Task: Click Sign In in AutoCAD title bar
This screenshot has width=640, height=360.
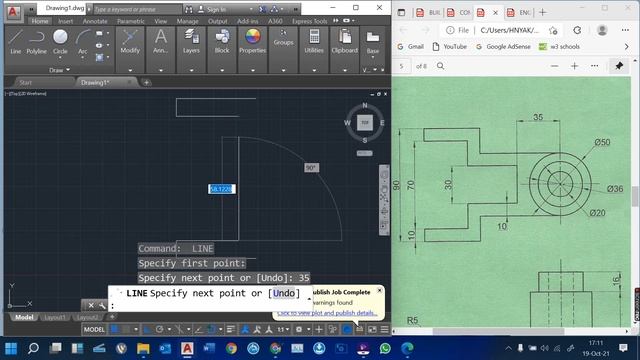Action: pos(216,9)
